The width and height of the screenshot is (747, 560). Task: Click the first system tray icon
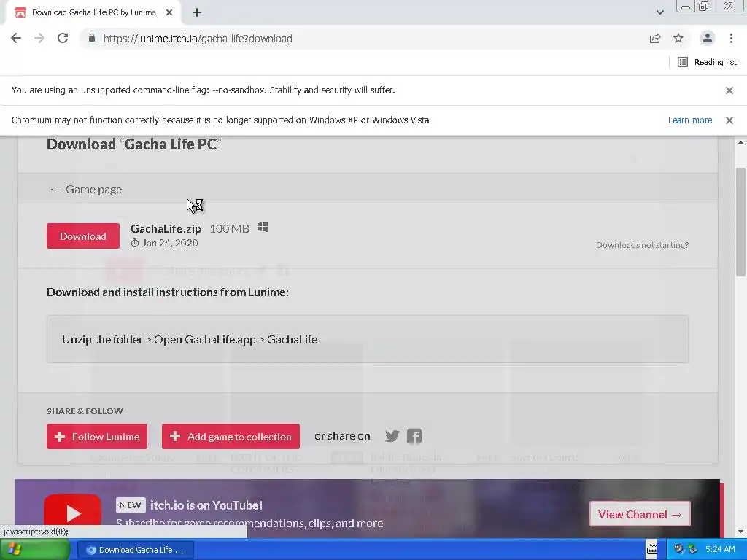pos(678,549)
